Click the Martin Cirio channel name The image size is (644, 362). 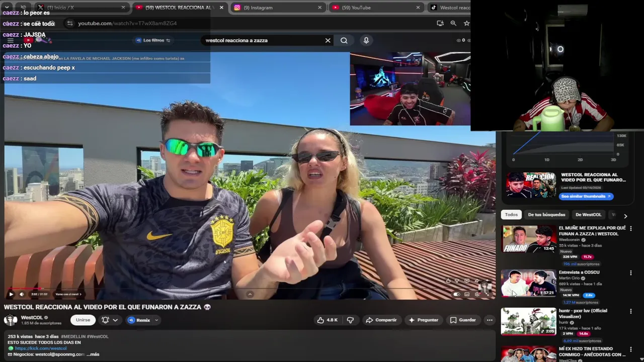tap(569, 278)
